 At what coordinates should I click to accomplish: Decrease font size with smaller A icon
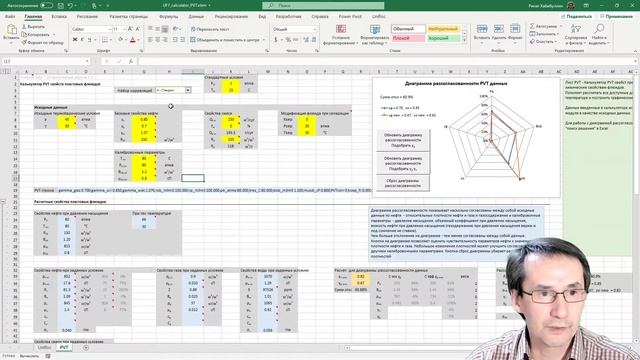tap(138, 29)
